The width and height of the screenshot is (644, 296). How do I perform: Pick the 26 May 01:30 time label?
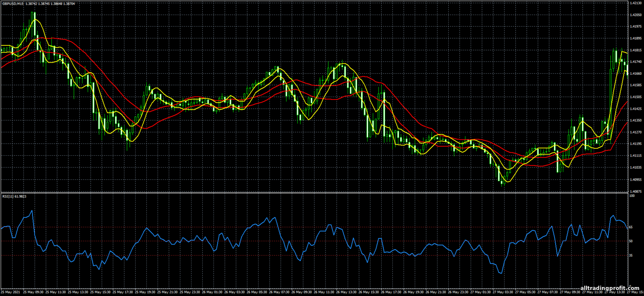point(213,292)
